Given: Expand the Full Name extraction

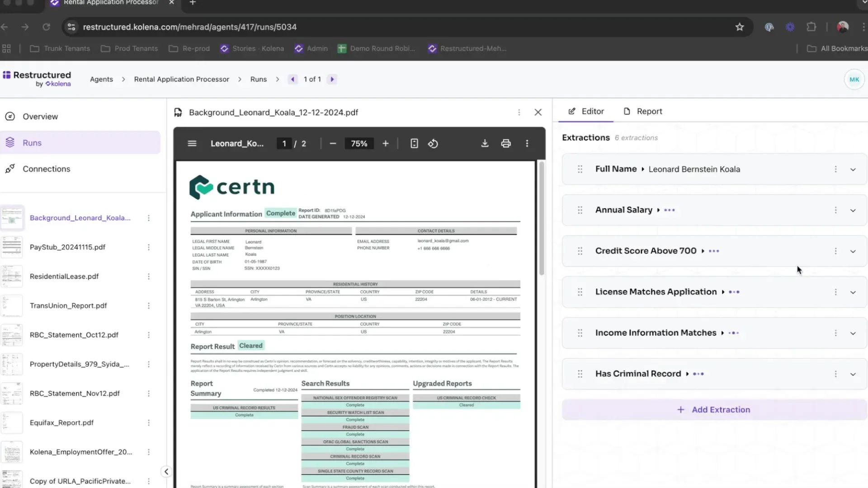Looking at the screenshot, I should pyautogui.click(x=854, y=169).
